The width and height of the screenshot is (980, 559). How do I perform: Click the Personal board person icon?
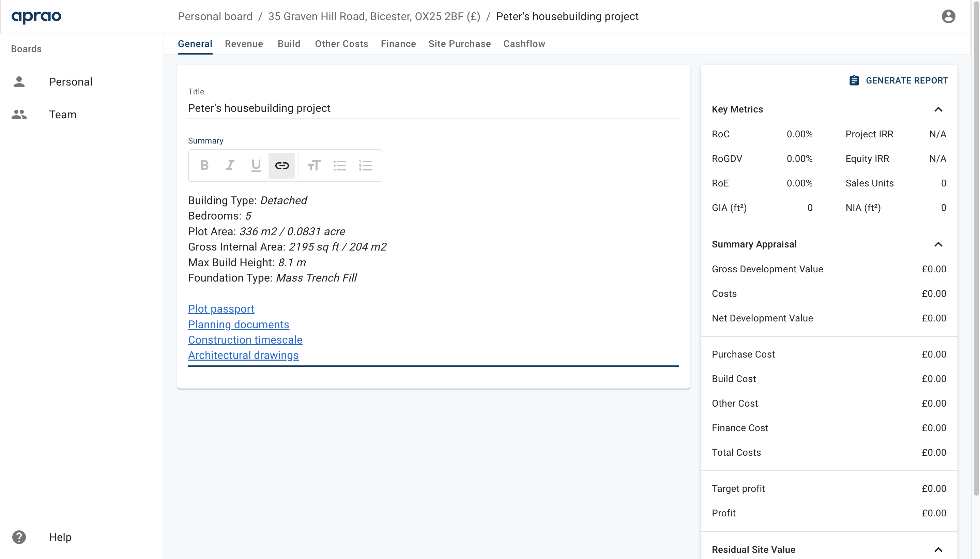click(19, 82)
